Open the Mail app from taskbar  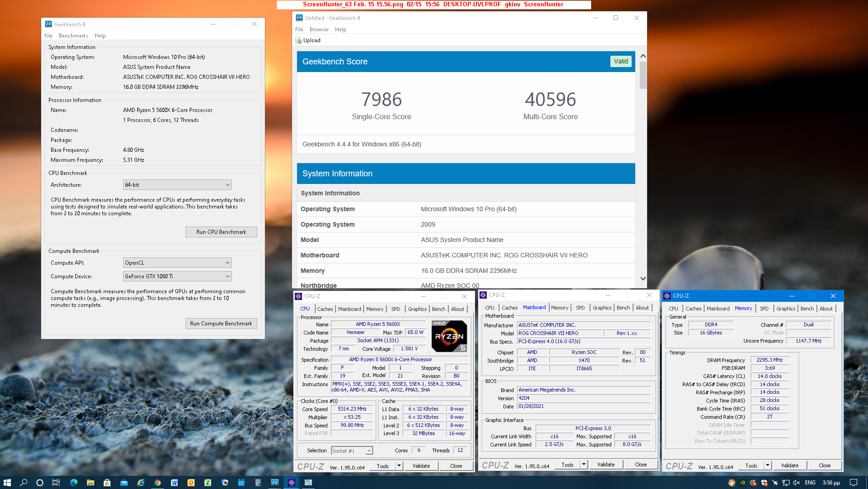(x=124, y=483)
